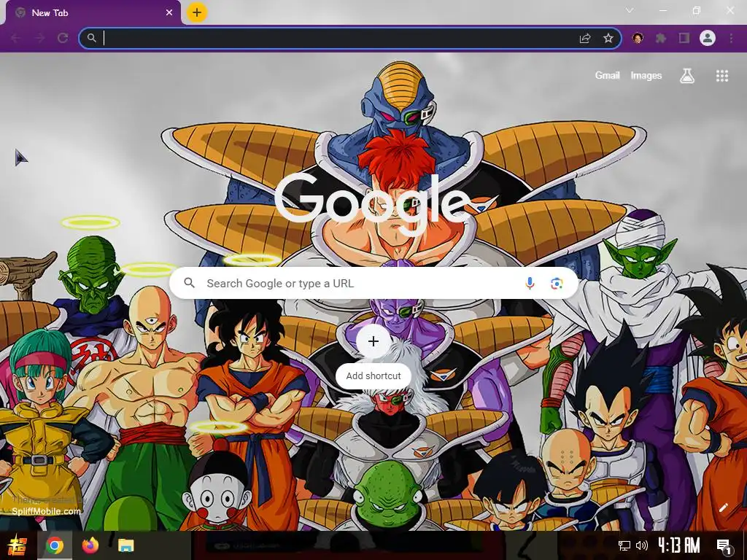Open Search Labs flask icon
747x560 pixels.
(x=687, y=75)
